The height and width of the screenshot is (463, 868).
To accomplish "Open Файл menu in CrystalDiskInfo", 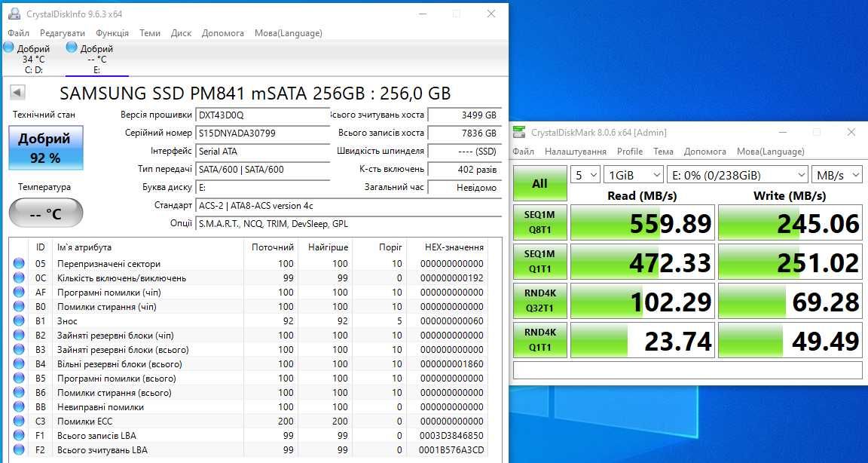I will [18, 33].
